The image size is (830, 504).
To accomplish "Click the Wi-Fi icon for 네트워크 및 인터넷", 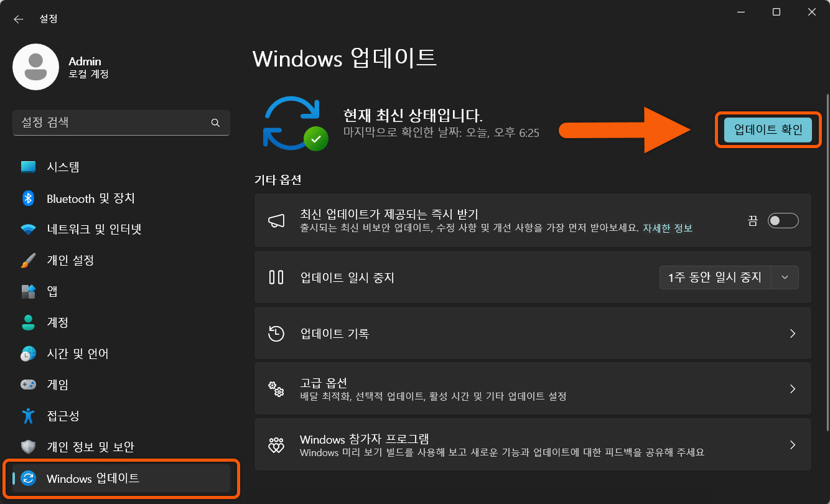I will point(28,230).
